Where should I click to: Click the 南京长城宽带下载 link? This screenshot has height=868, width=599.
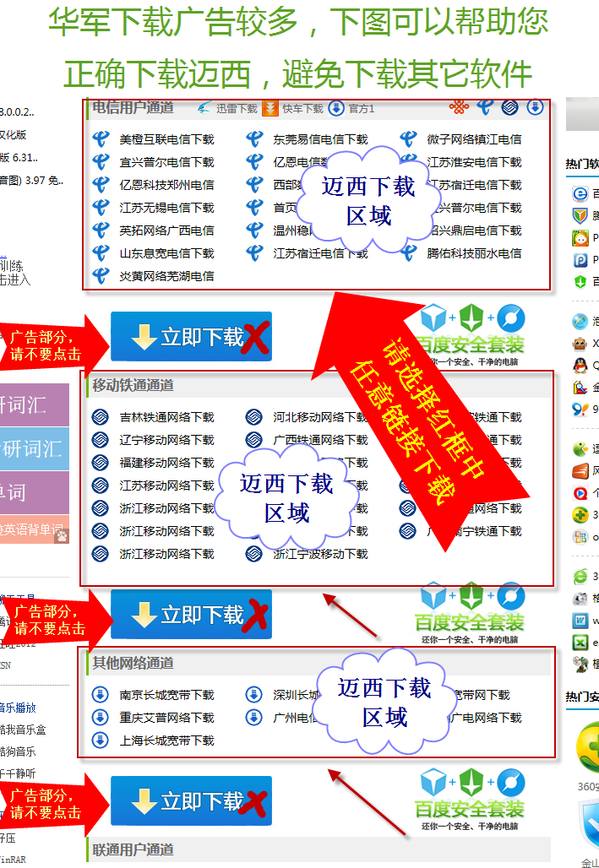166,695
